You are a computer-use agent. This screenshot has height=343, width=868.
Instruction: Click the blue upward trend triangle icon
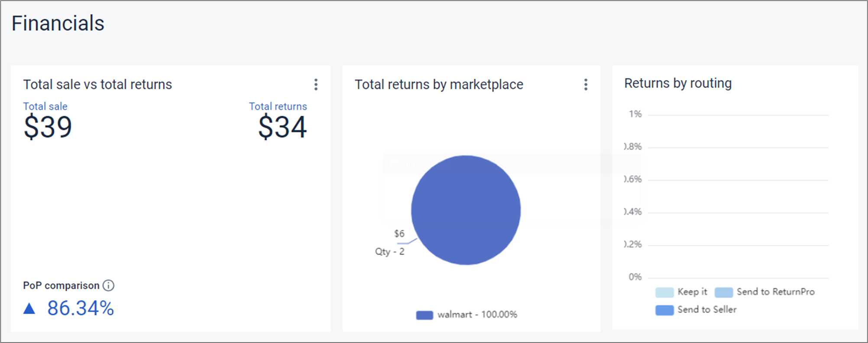29,308
